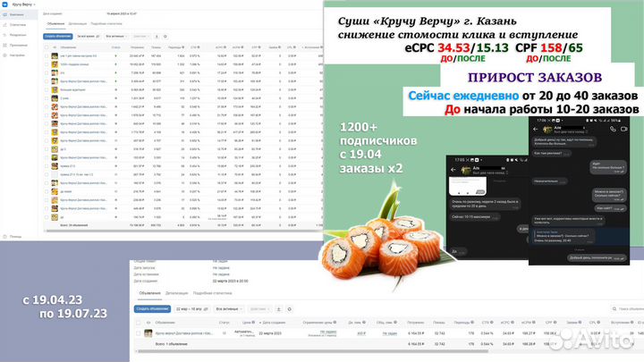Click info icon beside eCPM in lower table
The image size is (644, 362).
[x=534, y=323]
